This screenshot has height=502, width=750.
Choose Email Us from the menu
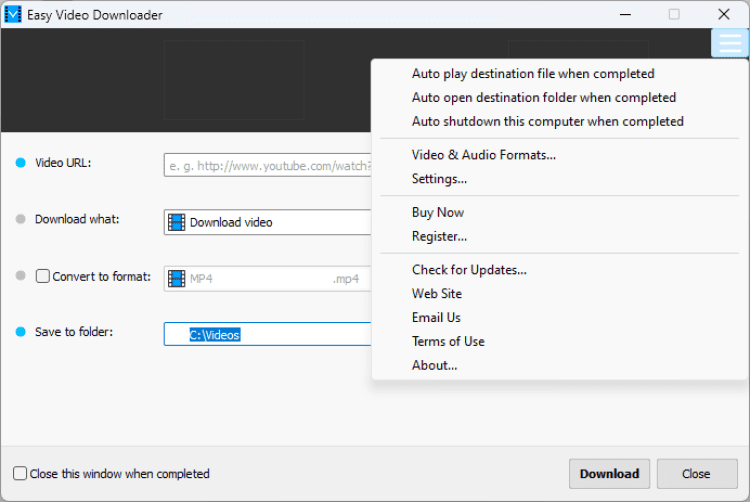pyautogui.click(x=559, y=317)
